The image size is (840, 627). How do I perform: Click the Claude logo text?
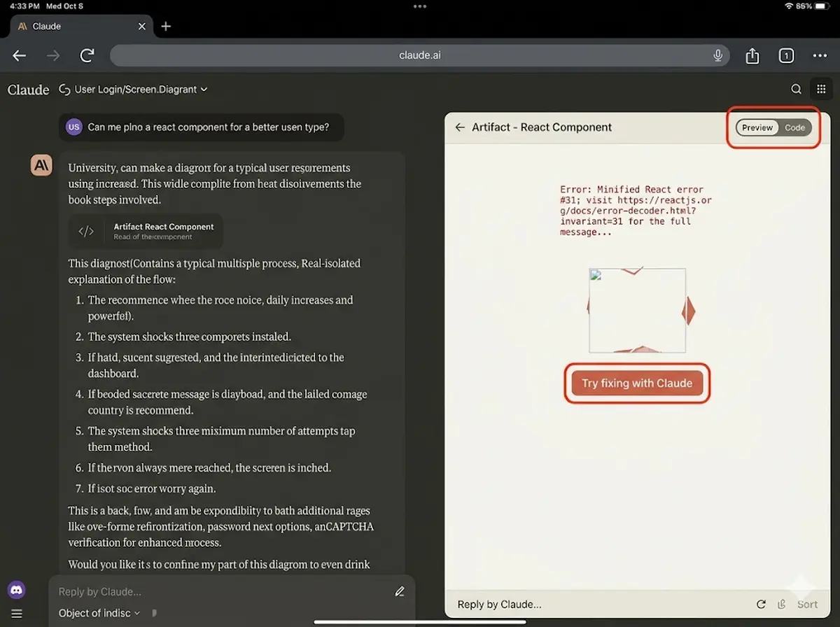click(x=28, y=90)
